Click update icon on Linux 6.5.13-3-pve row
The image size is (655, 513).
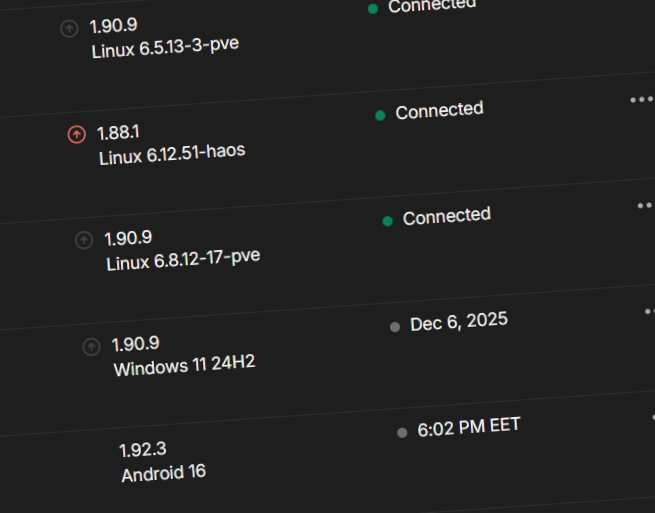point(69,28)
